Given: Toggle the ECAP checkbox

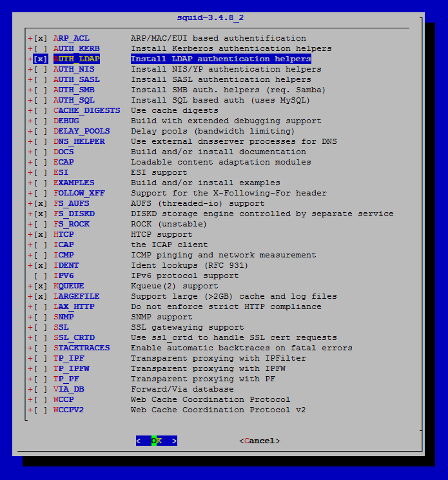Looking at the screenshot, I should (41, 162).
